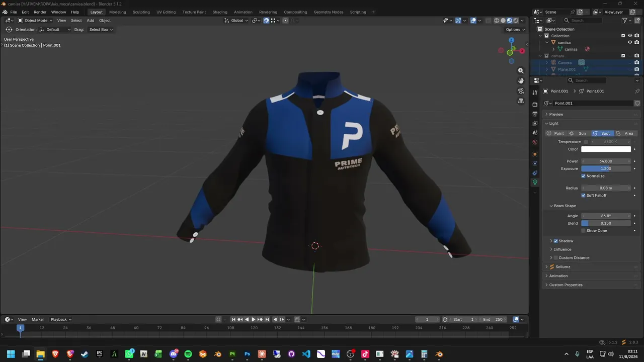This screenshot has height=362, width=644.
Task: Play the animation forward
Action: [254, 319]
